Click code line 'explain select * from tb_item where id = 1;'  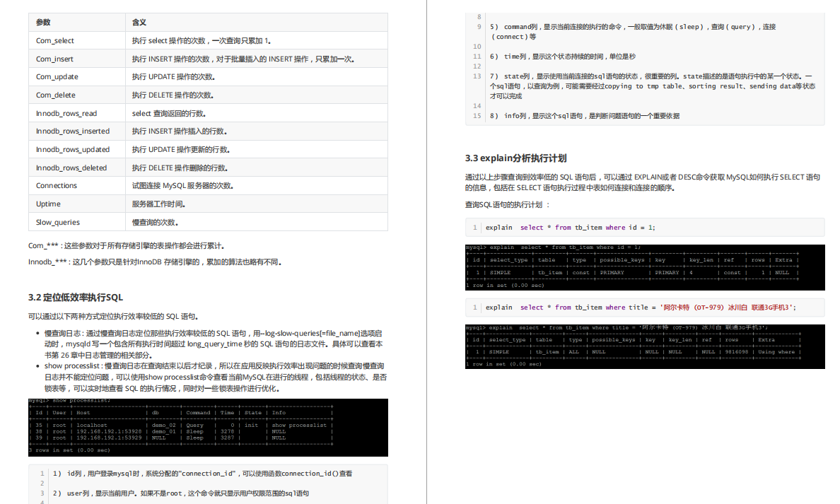(570, 227)
